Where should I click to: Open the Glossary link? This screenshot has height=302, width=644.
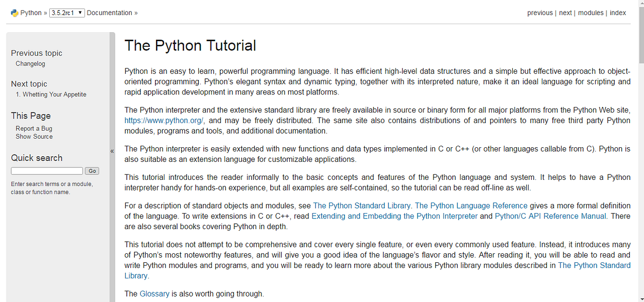click(x=154, y=293)
